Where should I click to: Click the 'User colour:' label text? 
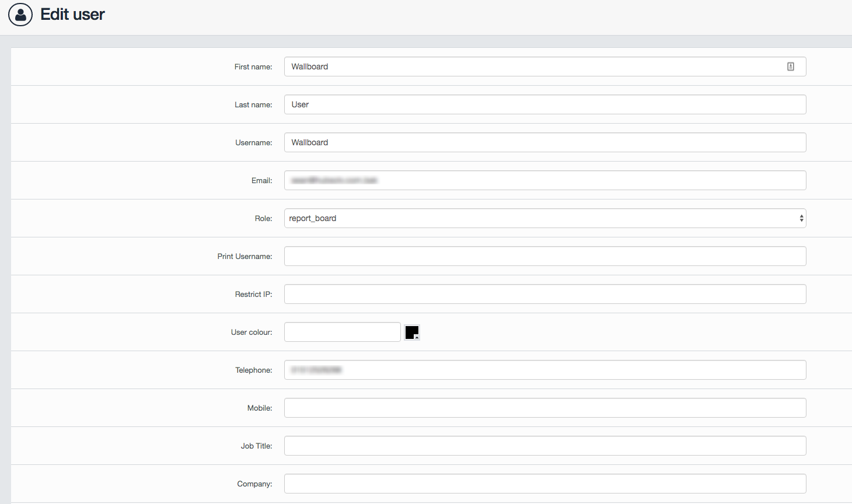tap(252, 332)
